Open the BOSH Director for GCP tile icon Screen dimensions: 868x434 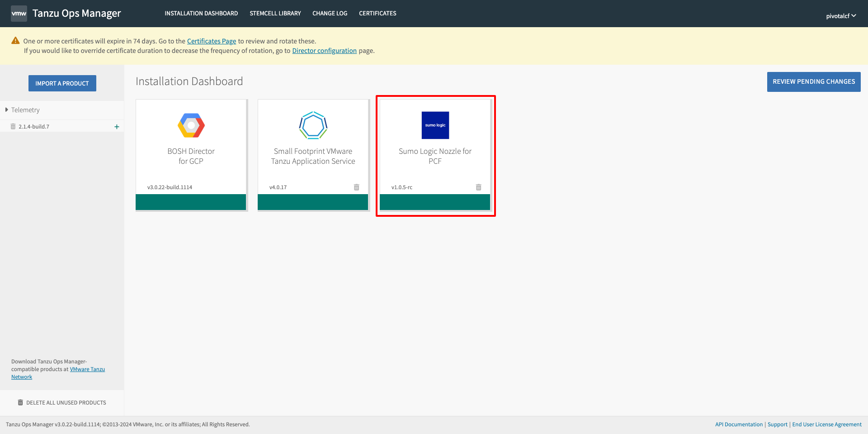pos(191,125)
